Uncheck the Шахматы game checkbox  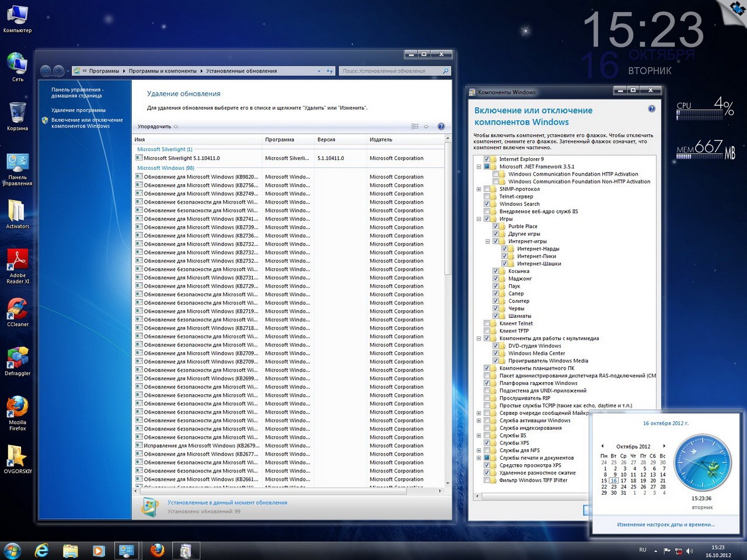pos(495,316)
